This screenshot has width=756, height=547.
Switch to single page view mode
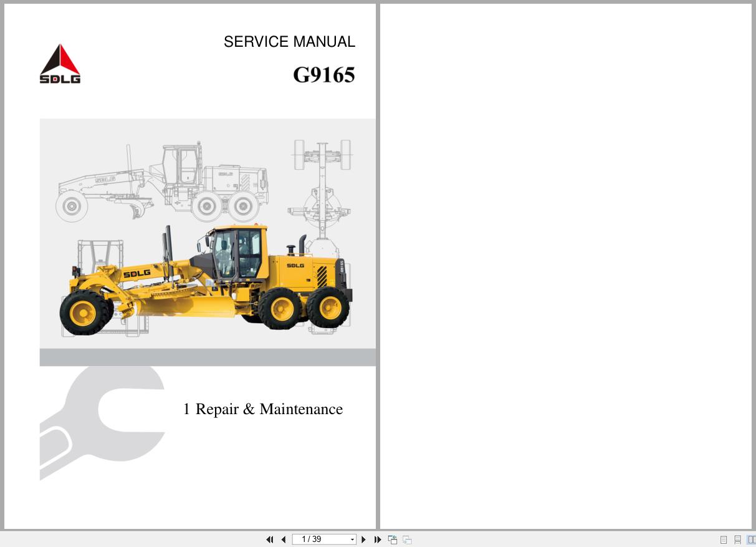point(724,539)
